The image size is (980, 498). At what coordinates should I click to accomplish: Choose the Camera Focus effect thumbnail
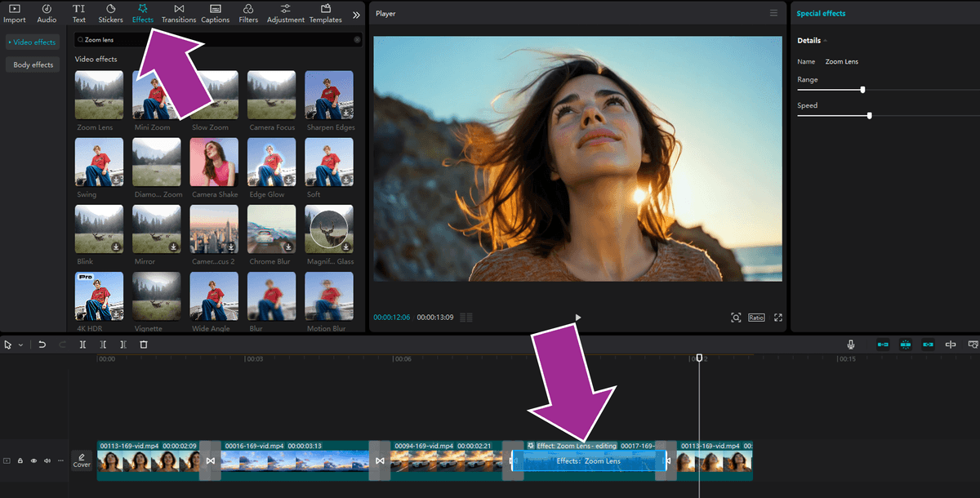coord(272,95)
